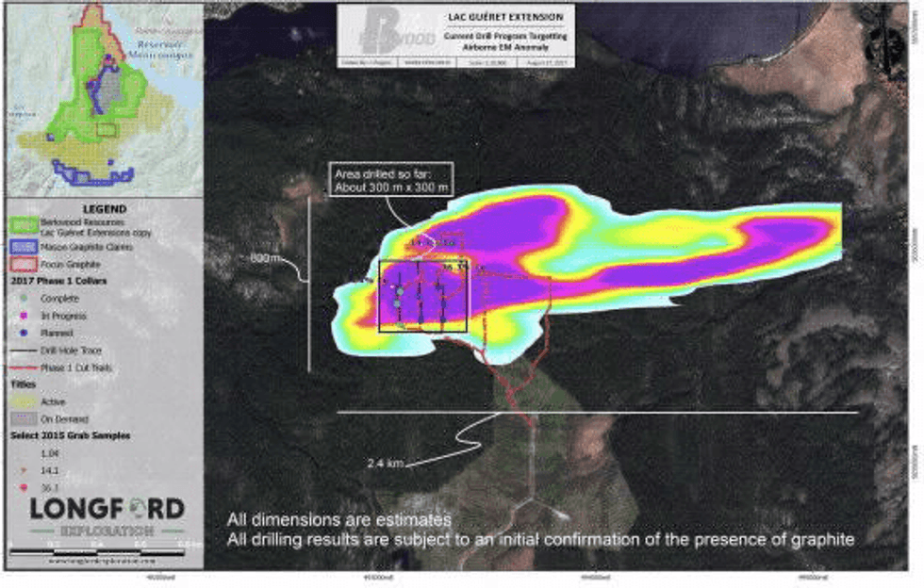924x588 pixels.
Task: Click the blue Mason Graphite Claims swatch
Action: point(22,247)
